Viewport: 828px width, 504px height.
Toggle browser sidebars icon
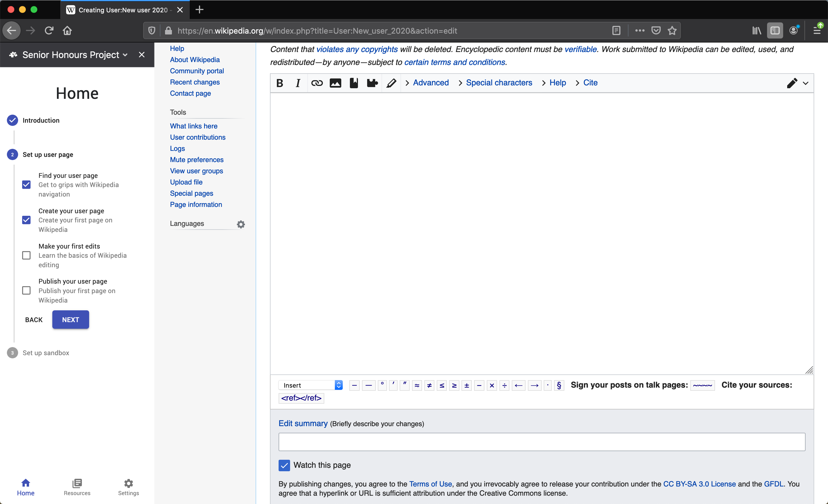[775, 30]
